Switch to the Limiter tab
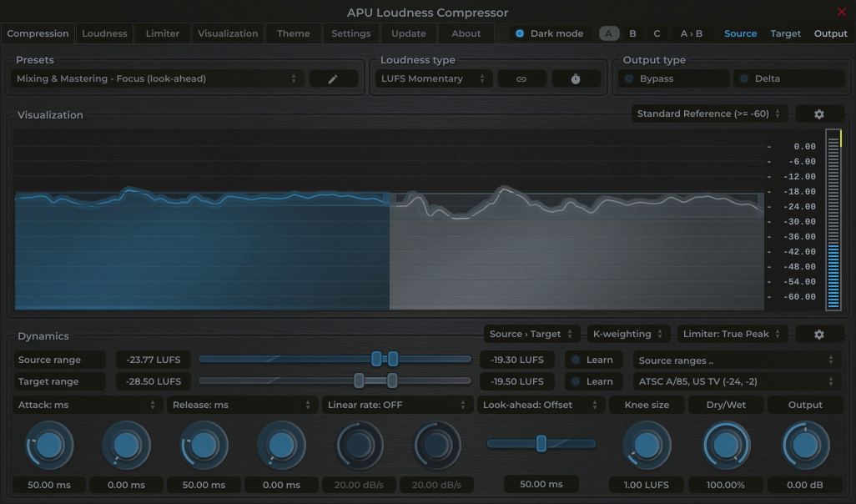Viewport: 856px width, 504px height. (162, 33)
